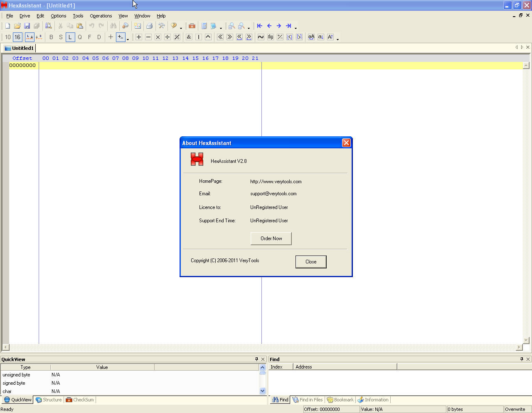Viewport: 532px width, 413px height.
Task: Switch to Find in Files tab
Action: coord(308,400)
